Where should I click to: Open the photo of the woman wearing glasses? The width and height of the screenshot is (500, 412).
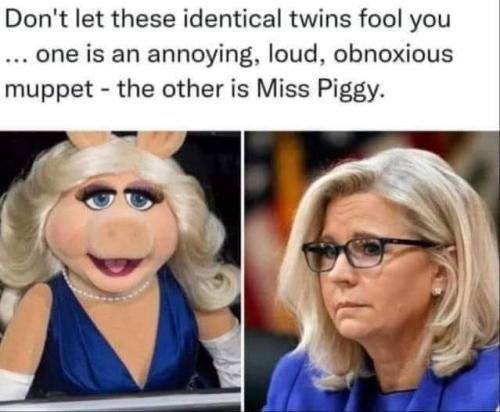point(372,272)
